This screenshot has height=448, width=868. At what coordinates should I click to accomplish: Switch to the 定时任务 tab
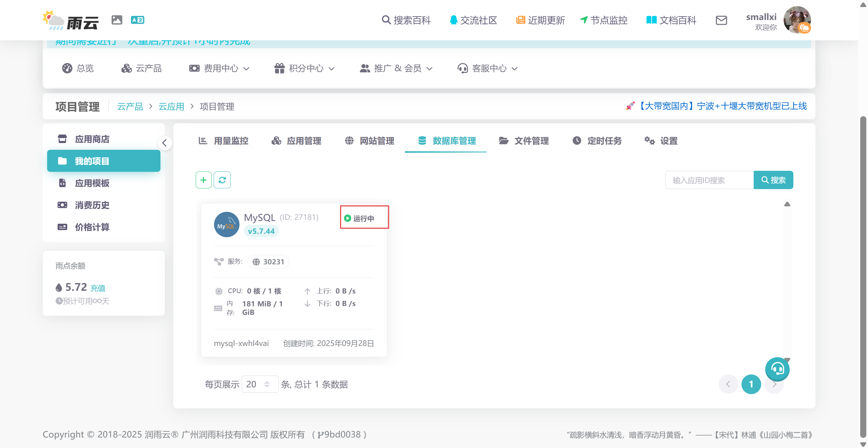[x=597, y=141]
